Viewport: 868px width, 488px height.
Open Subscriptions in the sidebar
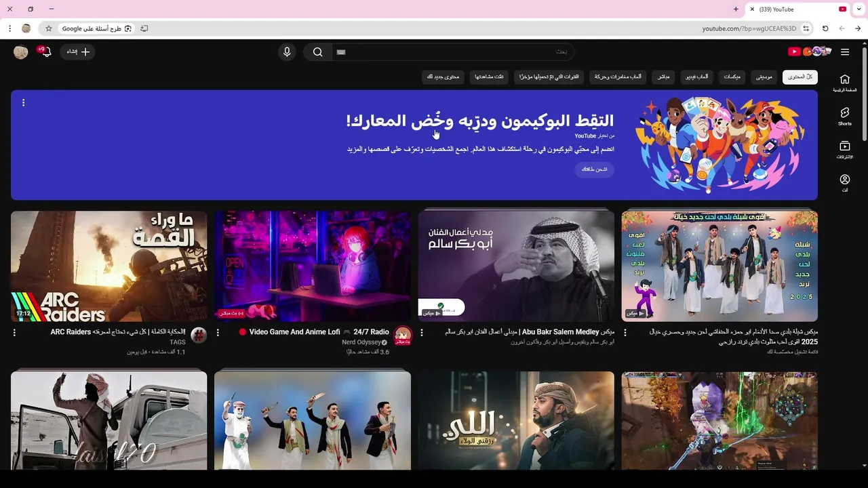[x=844, y=150]
